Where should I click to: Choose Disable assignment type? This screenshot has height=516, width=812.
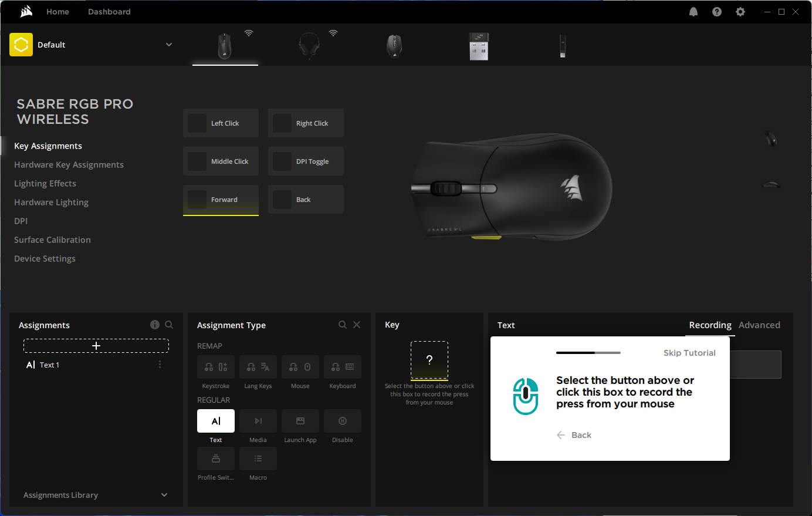(343, 421)
